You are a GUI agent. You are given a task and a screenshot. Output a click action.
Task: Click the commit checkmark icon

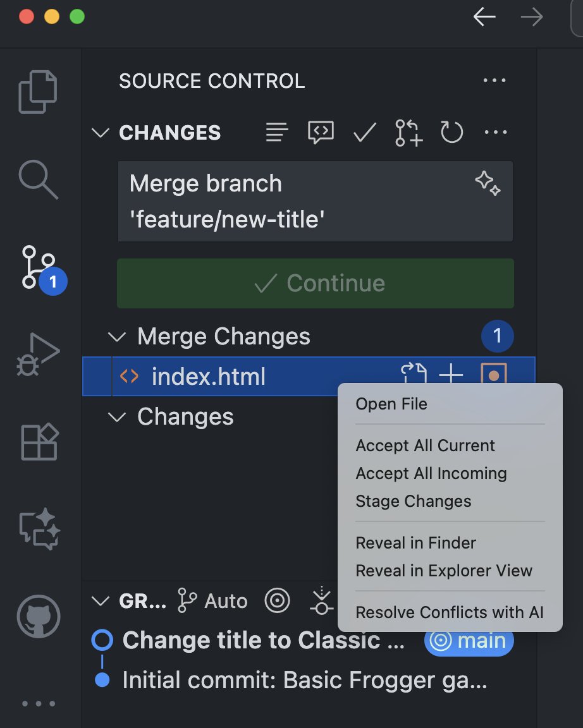click(364, 133)
